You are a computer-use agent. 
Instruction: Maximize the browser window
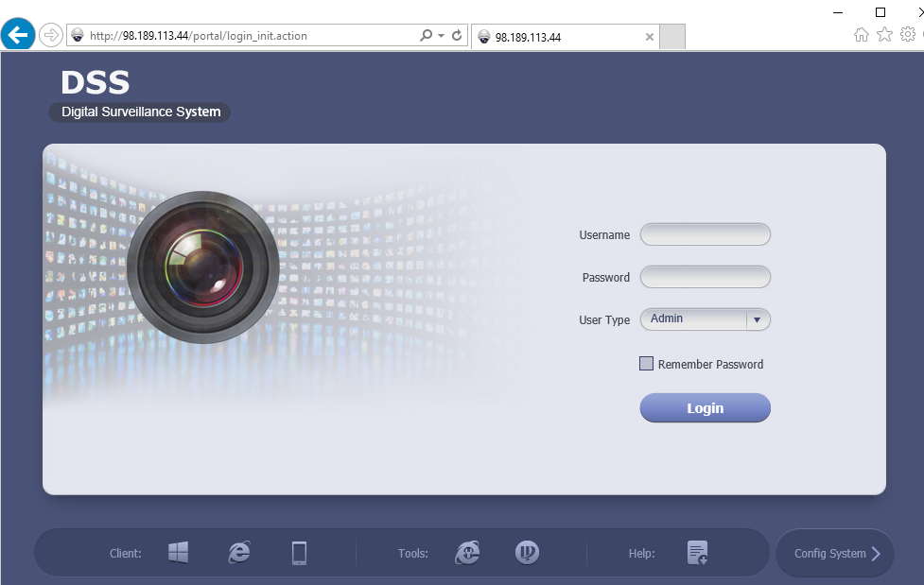pos(880,12)
